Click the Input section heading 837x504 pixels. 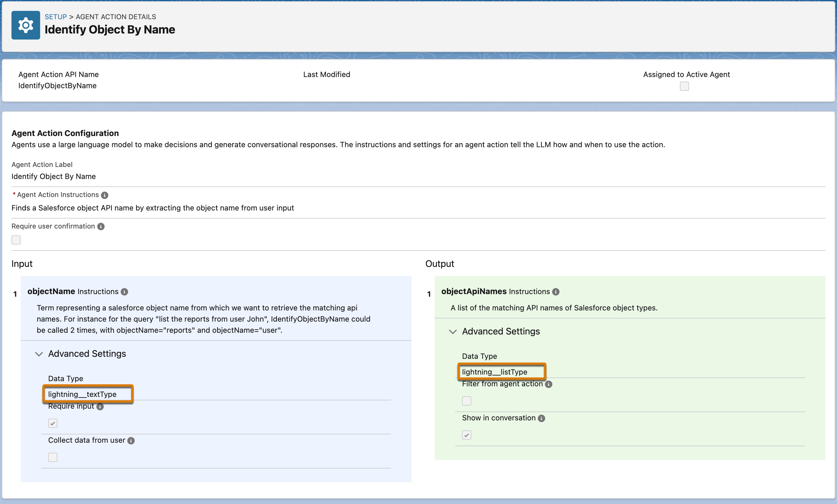22,264
